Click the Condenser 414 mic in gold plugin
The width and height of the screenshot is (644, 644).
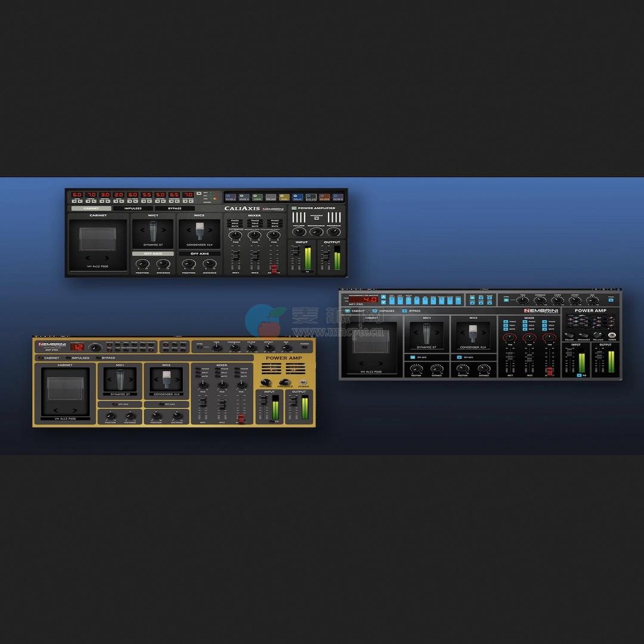pos(165,379)
